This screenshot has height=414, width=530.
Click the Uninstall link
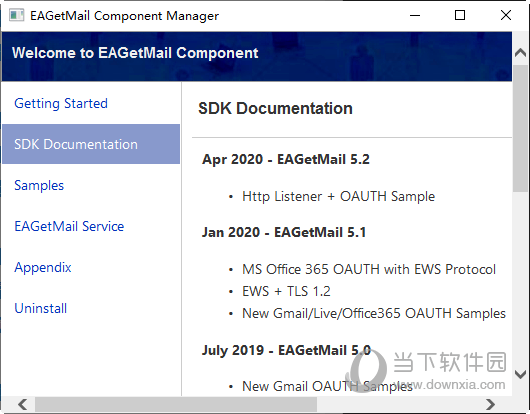(41, 309)
